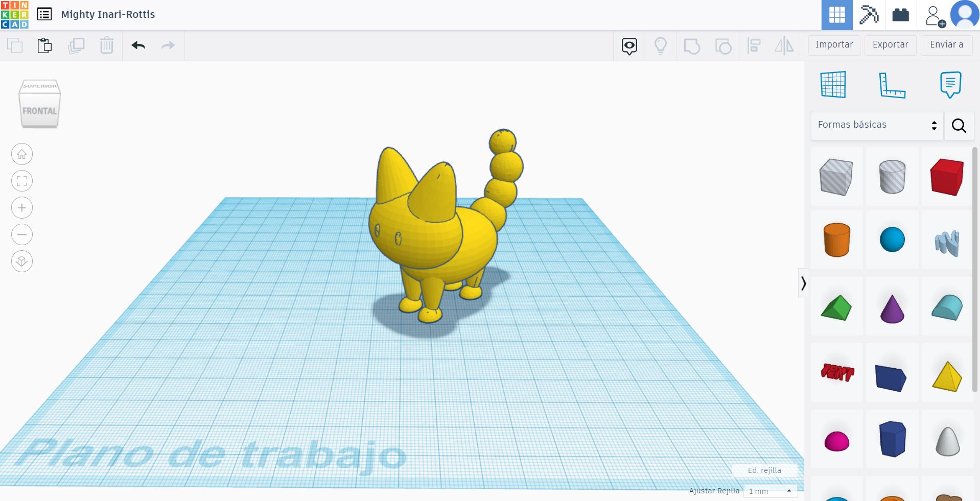This screenshot has height=501, width=980.
Task: Click the shapes panel vertical scrollbar
Action: tap(975, 270)
